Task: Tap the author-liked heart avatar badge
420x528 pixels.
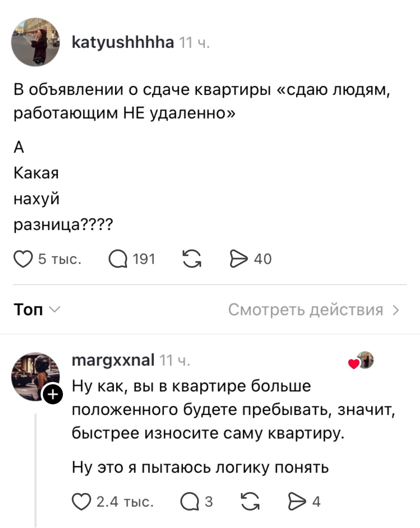Action: (361, 361)
